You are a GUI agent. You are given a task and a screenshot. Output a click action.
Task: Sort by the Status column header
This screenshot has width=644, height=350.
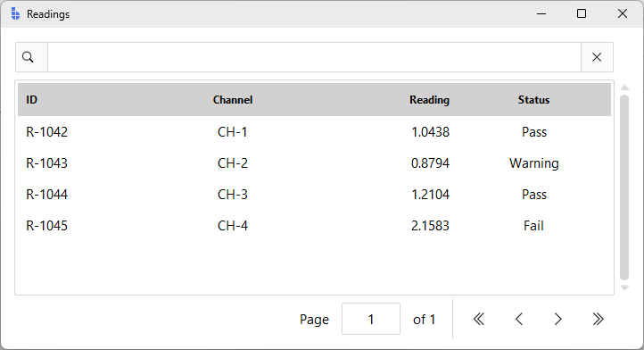pyautogui.click(x=533, y=100)
